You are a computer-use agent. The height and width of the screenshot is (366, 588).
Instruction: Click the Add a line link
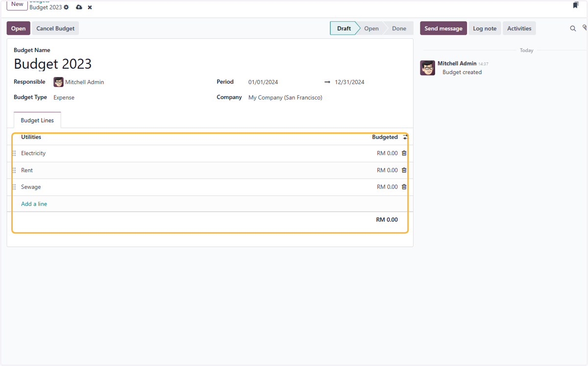pyautogui.click(x=34, y=204)
